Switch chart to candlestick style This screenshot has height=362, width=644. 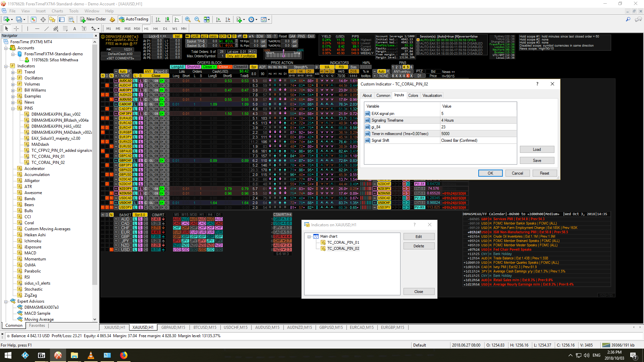(167, 19)
